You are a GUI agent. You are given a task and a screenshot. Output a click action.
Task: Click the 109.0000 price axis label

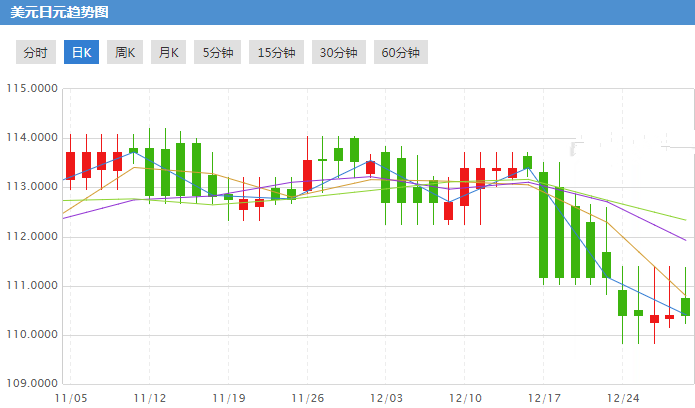[30, 384]
